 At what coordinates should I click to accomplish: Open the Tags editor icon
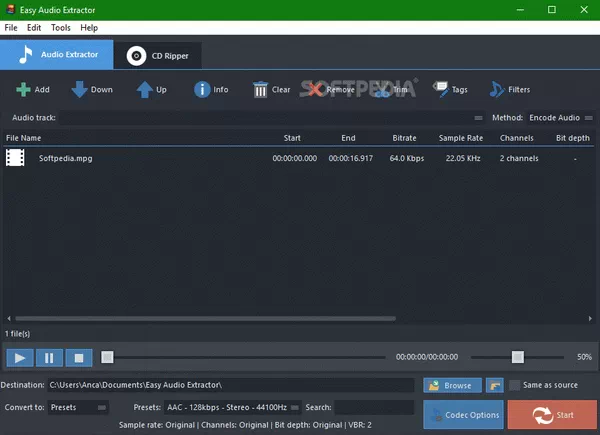click(441, 89)
